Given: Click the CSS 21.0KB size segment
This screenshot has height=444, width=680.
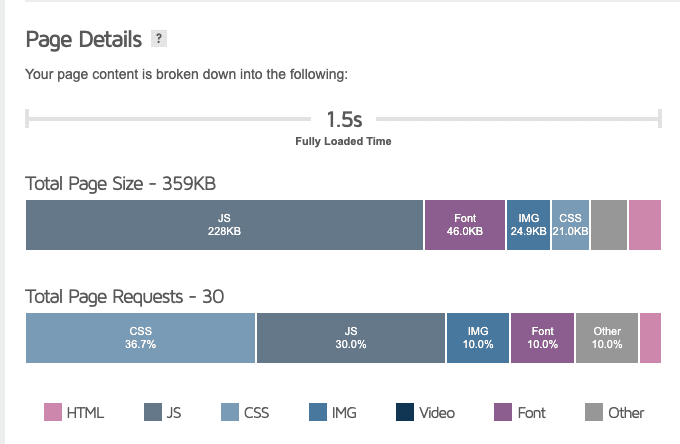Looking at the screenshot, I should pyautogui.click(x=570, y=225).
